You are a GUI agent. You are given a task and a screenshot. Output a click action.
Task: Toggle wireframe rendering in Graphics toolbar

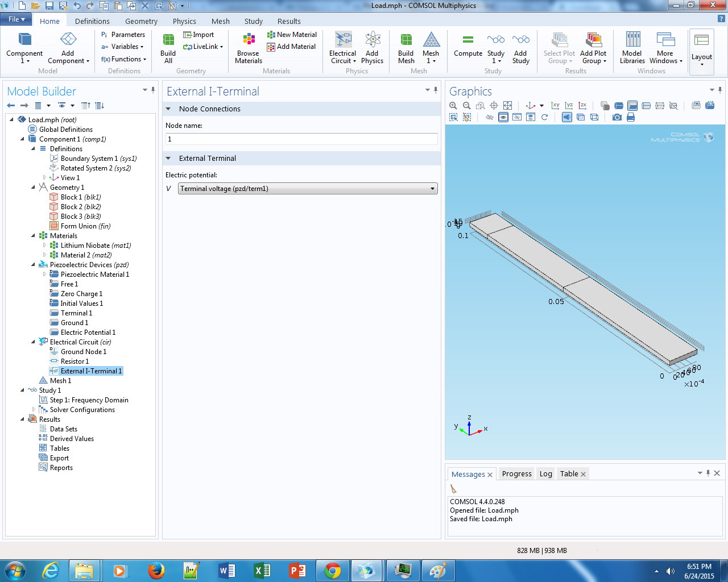coord(594,117)
